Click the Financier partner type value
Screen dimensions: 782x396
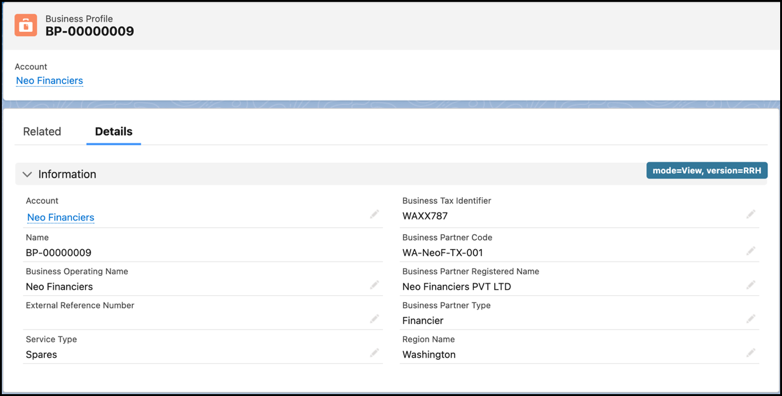423,321
